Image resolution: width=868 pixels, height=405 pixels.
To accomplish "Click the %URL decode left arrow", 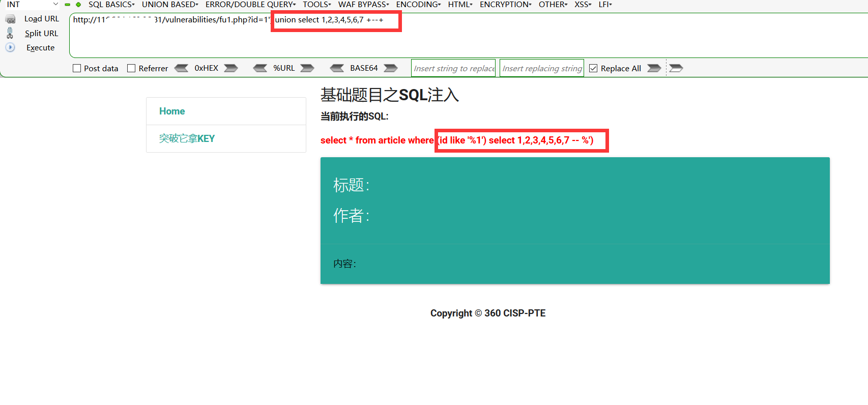I will click(260, 68).
